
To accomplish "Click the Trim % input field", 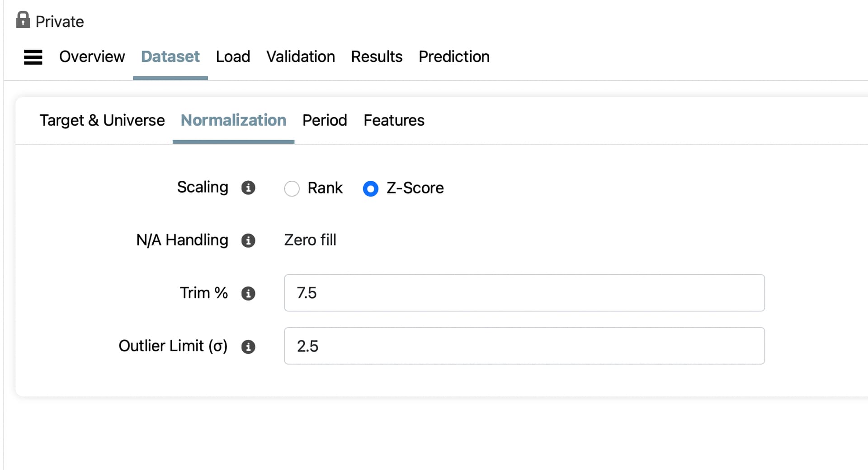I will tap(524, 293).
